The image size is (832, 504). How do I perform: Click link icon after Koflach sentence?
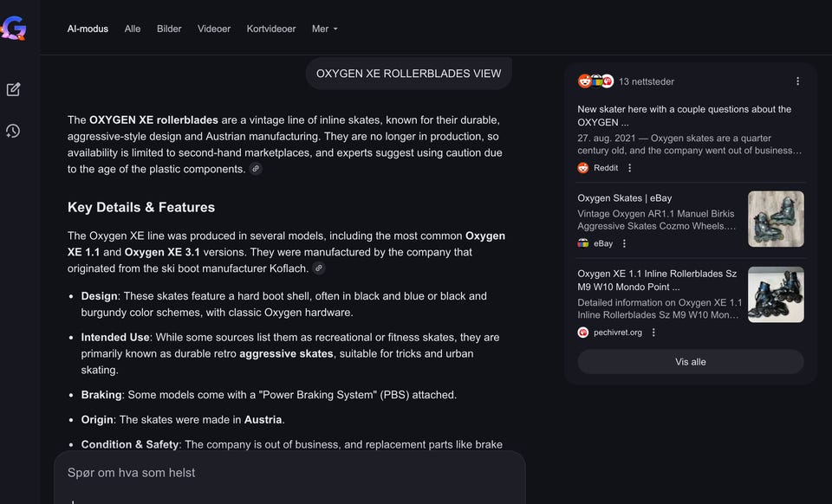click(319, 268)
